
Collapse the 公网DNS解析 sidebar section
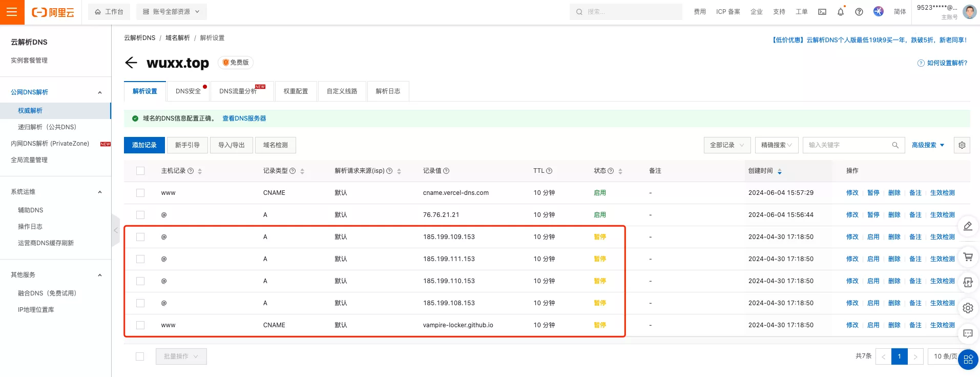pyautogui.click(x=100, y=92)
